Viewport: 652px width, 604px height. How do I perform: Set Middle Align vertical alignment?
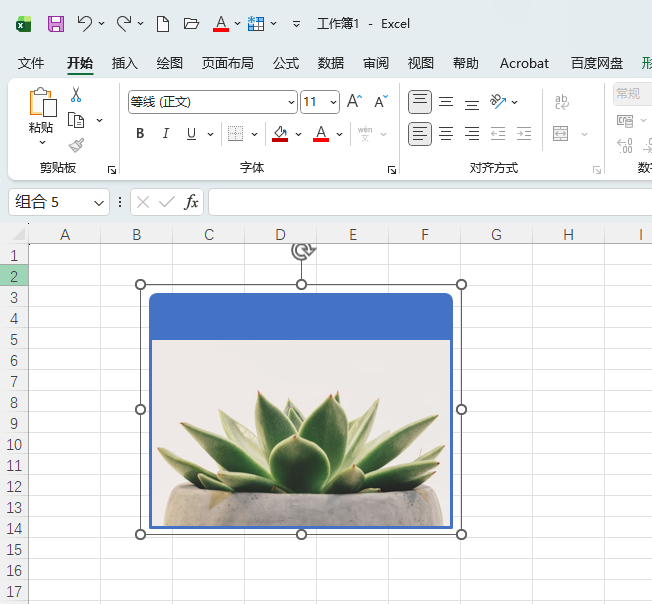[x=446, y=102]
